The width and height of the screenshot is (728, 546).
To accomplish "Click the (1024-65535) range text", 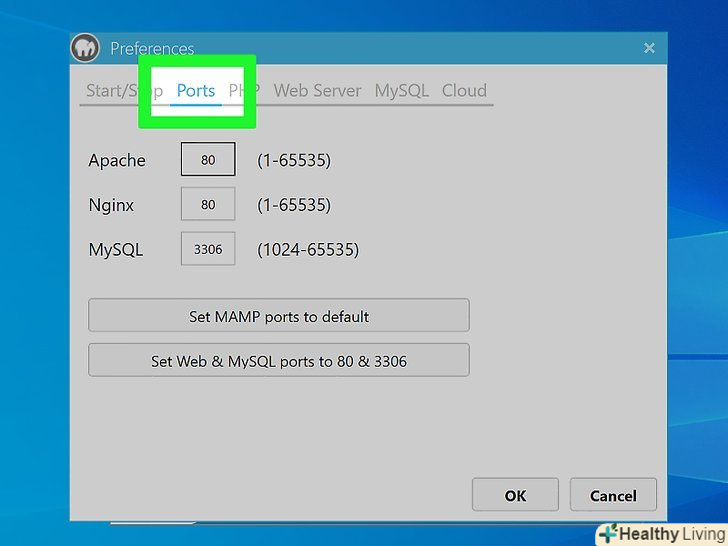I will click(308, 250).
